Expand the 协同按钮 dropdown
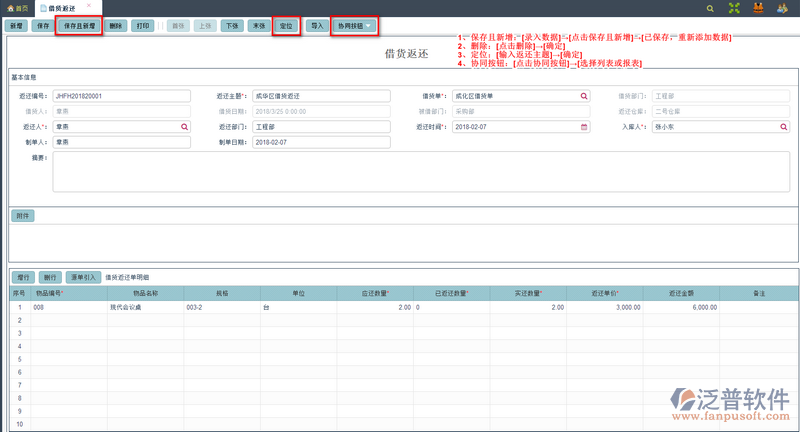800x432 pixels. [x=355, y=24]
